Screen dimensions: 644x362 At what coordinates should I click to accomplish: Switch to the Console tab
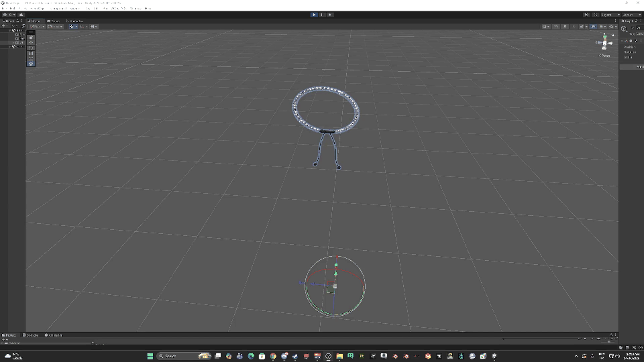(x=32, y=335)
